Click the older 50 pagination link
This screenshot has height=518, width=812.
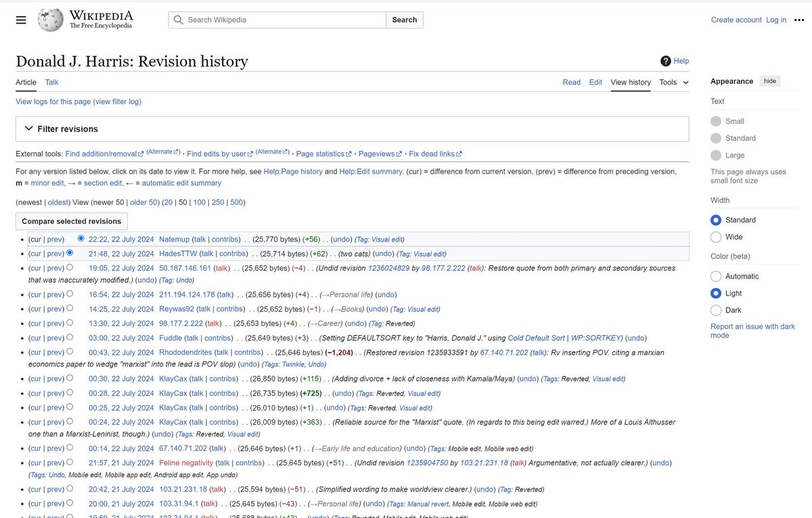click(x=144, y=202)
